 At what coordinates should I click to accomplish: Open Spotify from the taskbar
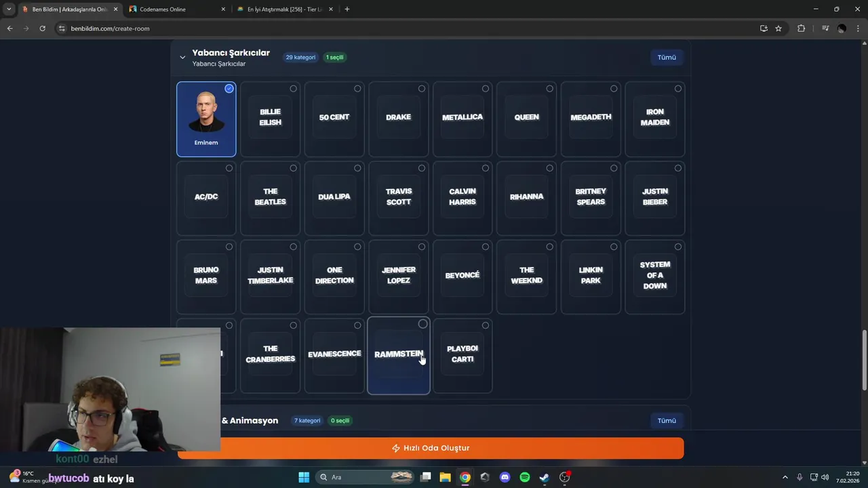point(524,477)
